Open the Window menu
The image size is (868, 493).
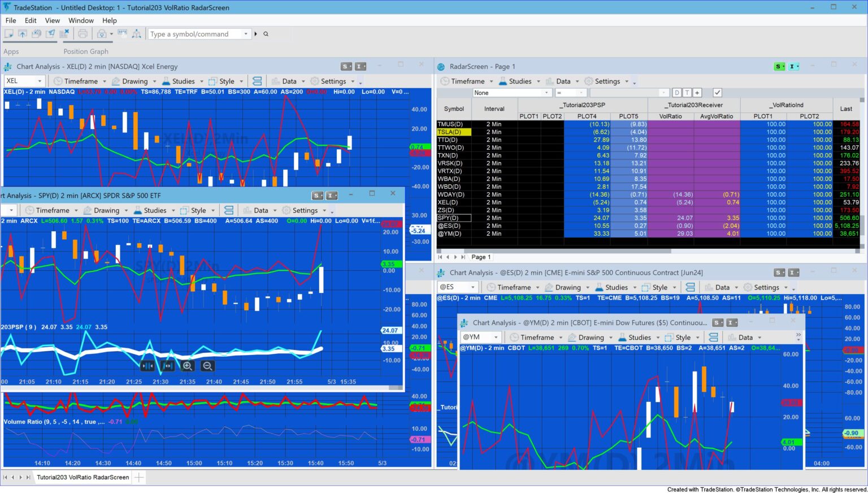pos(81,20)
